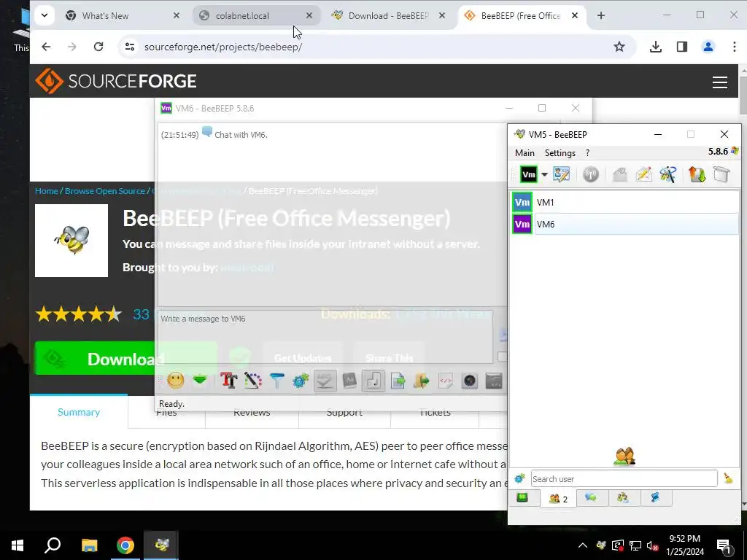The width and height of the screenshot is (747, 560).
Task: Open the Chrome three-dot menu
Action: [x=734, y=47]
